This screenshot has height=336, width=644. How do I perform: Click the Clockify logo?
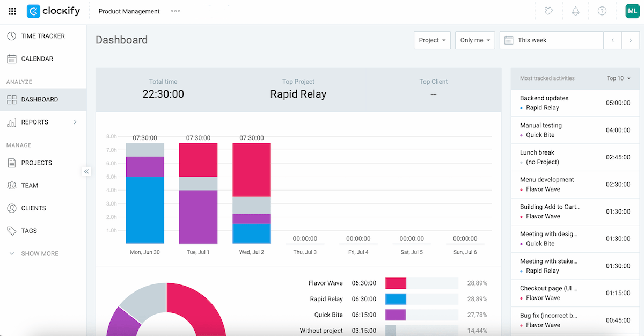click(x=53, y=11)
